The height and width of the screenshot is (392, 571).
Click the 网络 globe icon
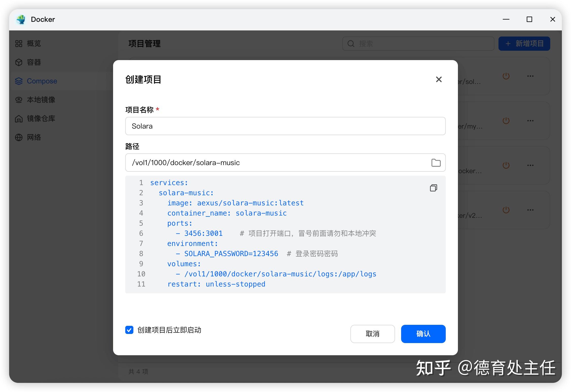[x=19, y=137]
